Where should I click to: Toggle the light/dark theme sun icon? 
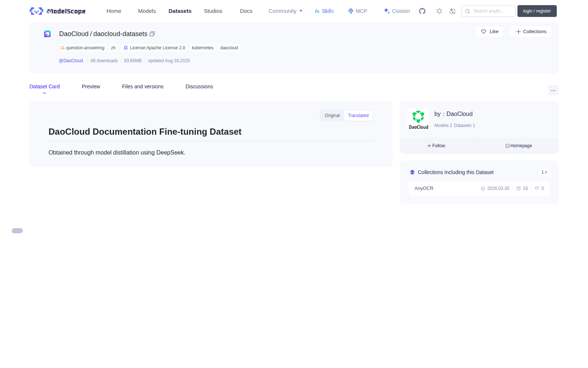pyautogui.click(x=439, y=11)
